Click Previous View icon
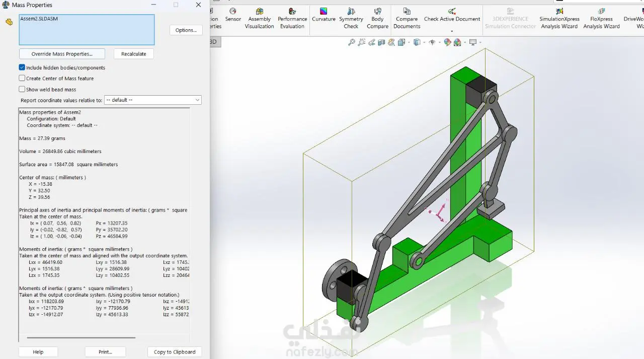 pyautogui.click(x=372, y=42)
